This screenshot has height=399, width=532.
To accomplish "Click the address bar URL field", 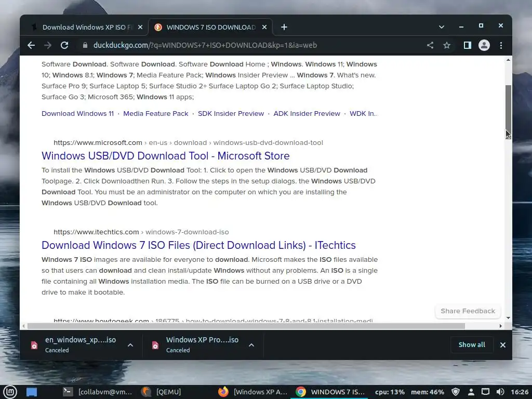I will click(x=205, y=45).
